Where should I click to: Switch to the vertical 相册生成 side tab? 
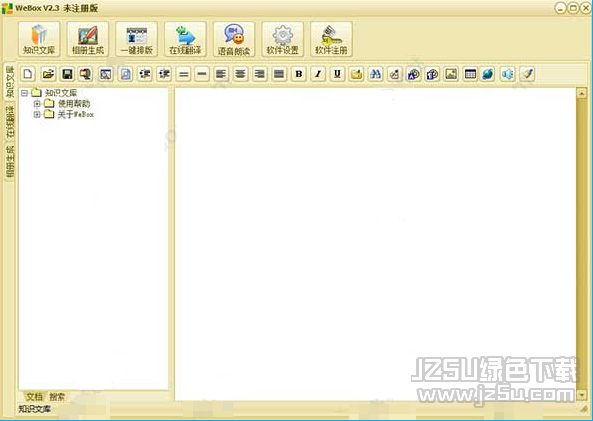[x=9, y=162]
